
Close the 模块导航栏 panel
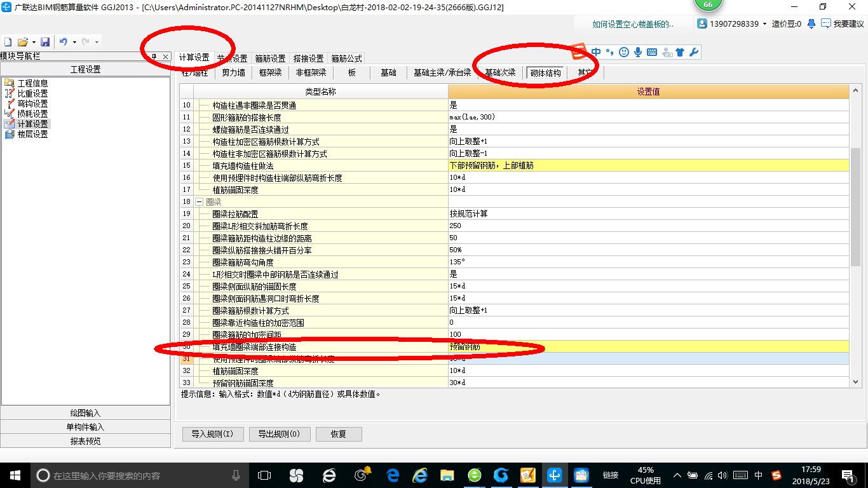165,57
